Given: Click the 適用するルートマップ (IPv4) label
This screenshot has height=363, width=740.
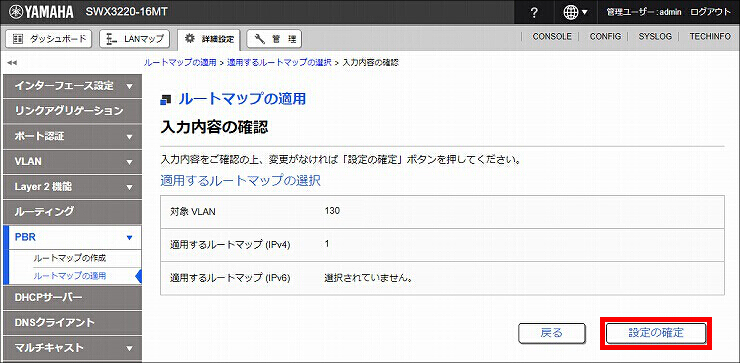Looking at the screenshot, I should pos(230,245).
